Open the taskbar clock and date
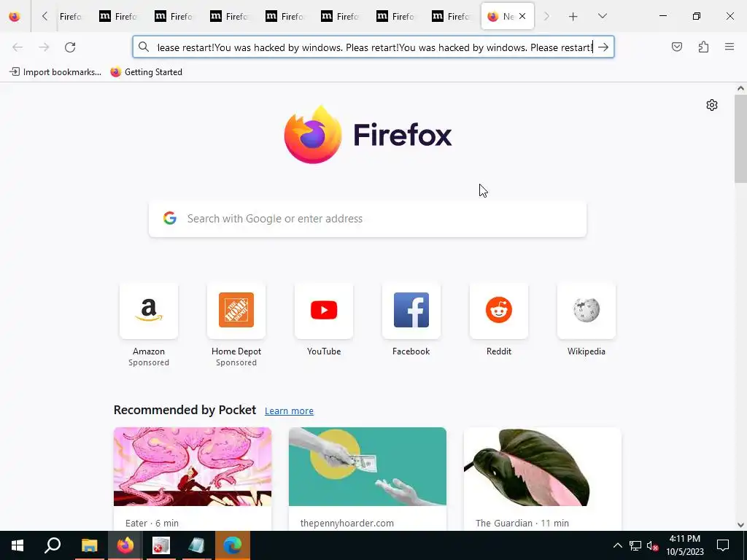The image size is (747, 560). (x=684, y=545)
